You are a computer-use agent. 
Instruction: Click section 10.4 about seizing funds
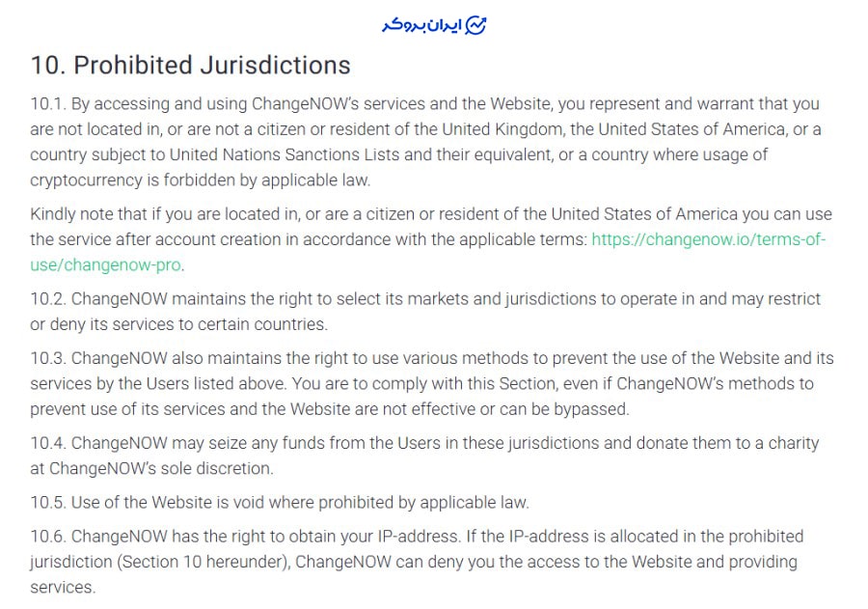424,456
